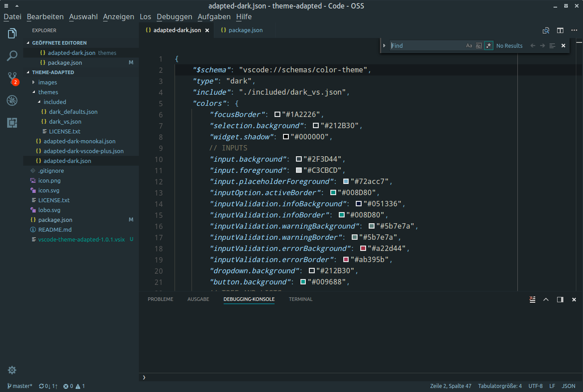Open Source Control view with 2 changes

tap(12, 79)
